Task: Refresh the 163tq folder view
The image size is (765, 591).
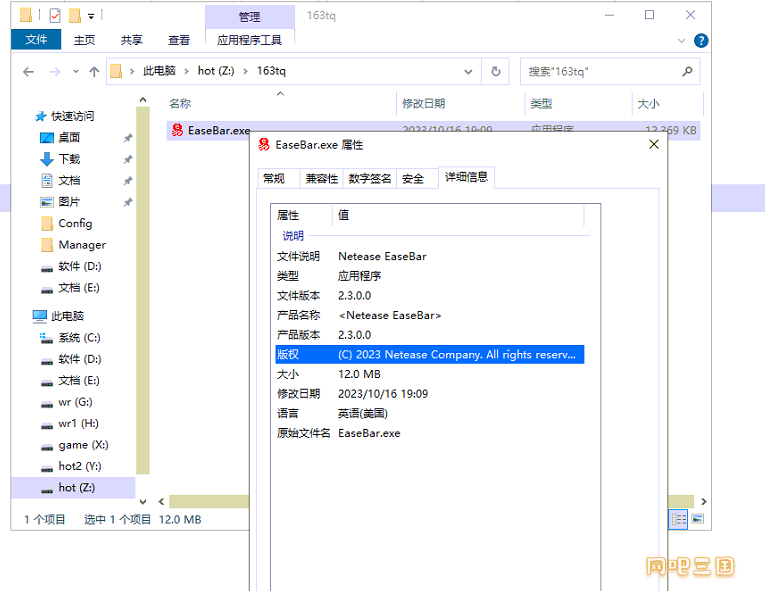Action: tap(496, 72)
